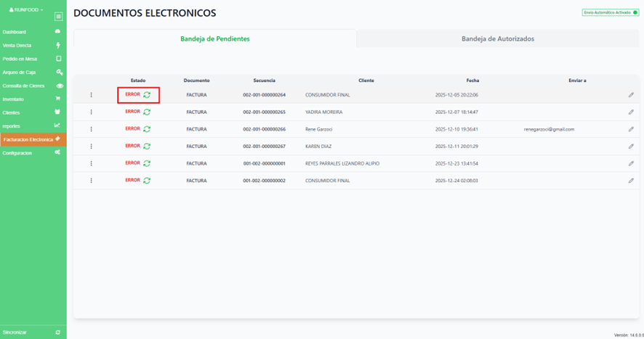Viewport: 644px width, 339px height.
Task: Go to Venta Directa
Action: tap(32, 45)
